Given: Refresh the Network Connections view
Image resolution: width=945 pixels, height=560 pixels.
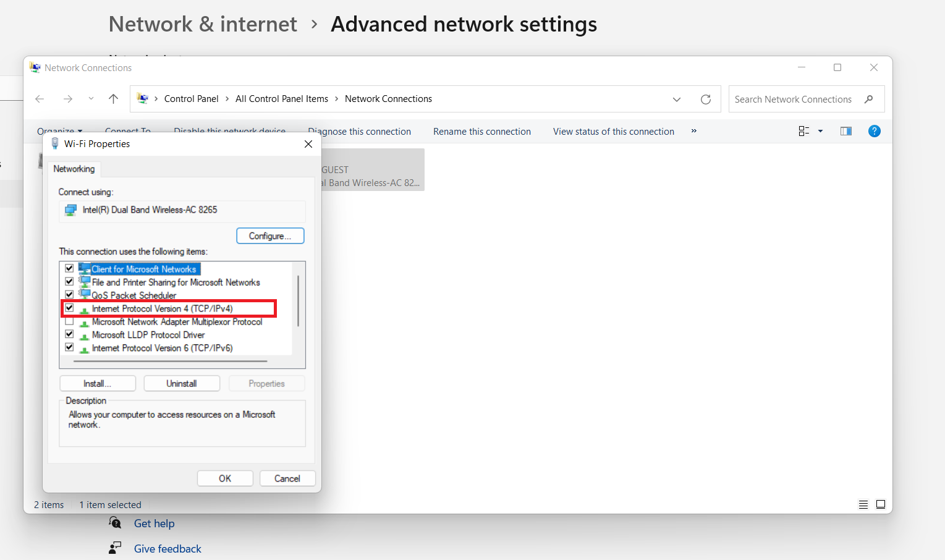Looking at the screenshot, I should pos(706,100).
